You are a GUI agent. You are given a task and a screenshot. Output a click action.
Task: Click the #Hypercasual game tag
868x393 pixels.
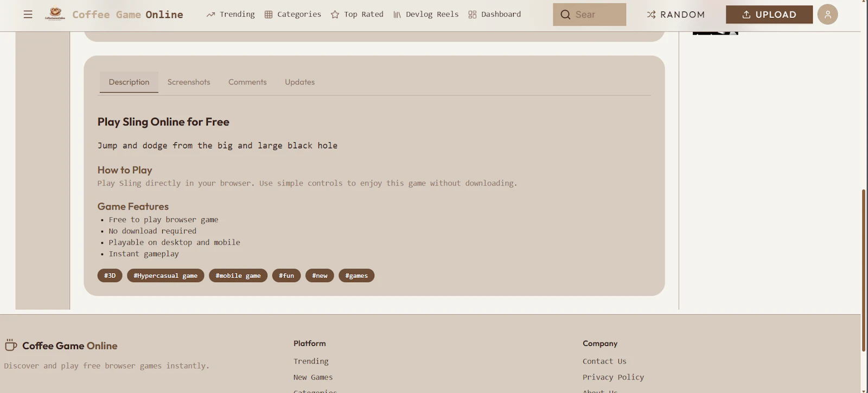[165, 276]
